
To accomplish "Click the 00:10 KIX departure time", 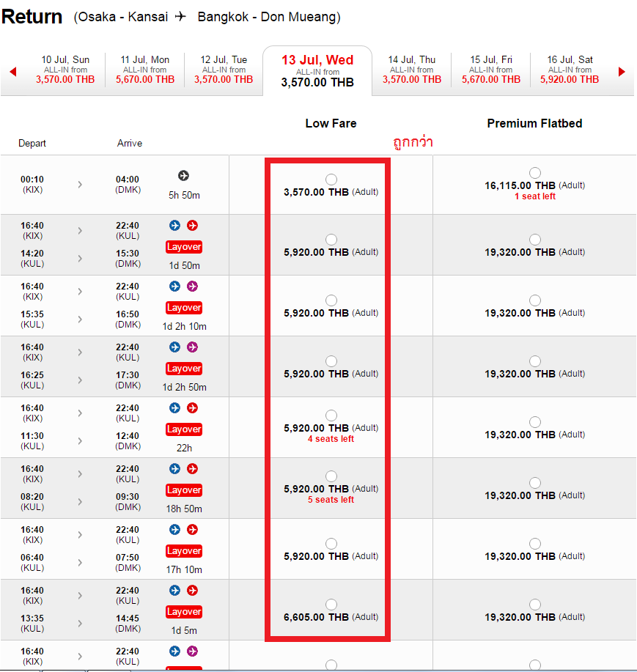I will (32, 180).
